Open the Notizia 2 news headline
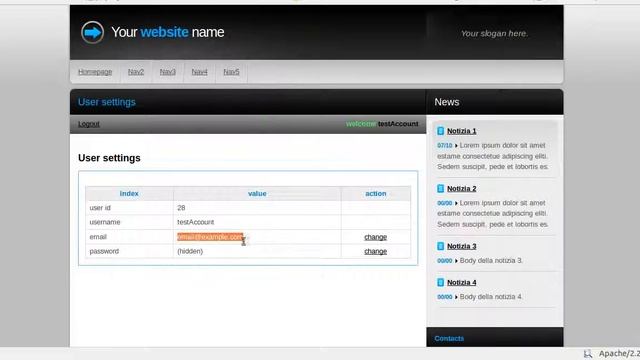This screenshot has height=360, width=640. [x=462, y=189]
